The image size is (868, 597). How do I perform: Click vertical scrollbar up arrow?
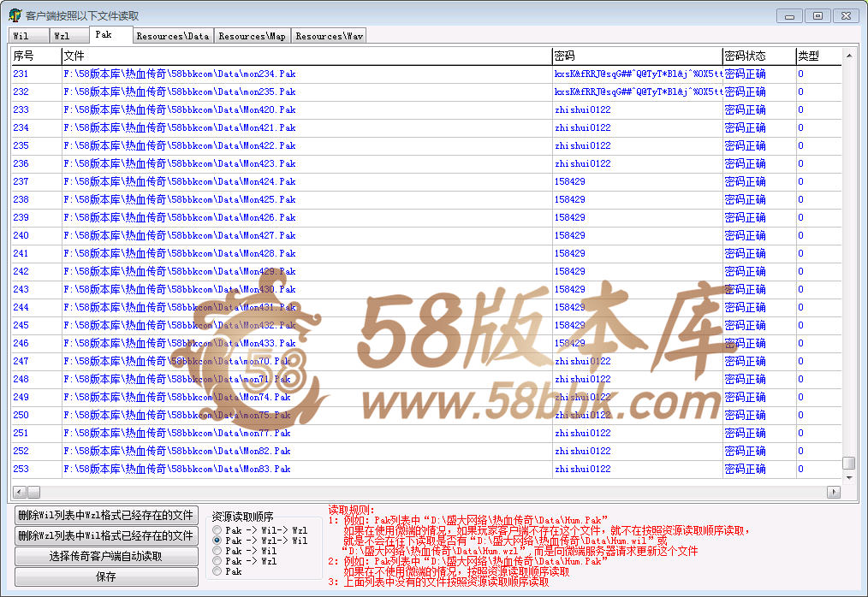tap(849, 57)
